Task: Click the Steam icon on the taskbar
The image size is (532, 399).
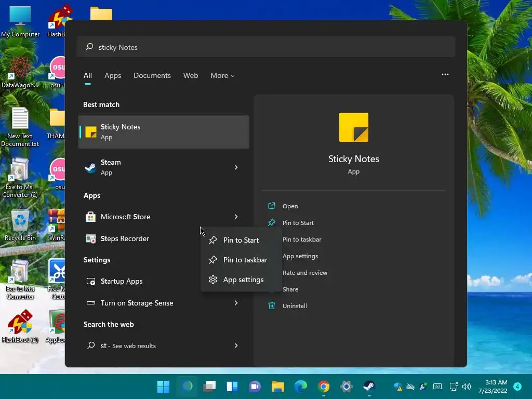Action: [369, 387]
